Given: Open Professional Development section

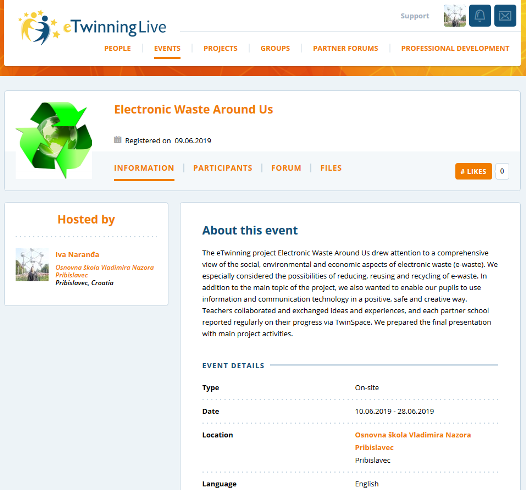Looking at the screenshot, I should (455, 49).
